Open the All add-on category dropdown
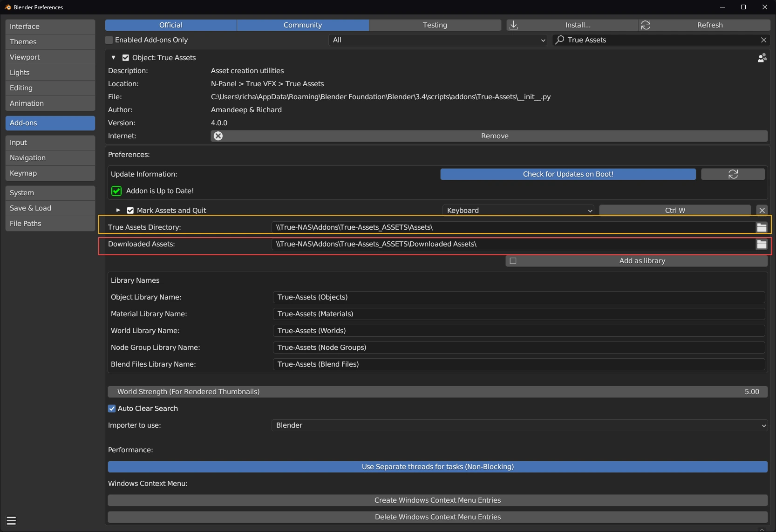Screen dimensions: 776x532 click(x=438, y=40)
